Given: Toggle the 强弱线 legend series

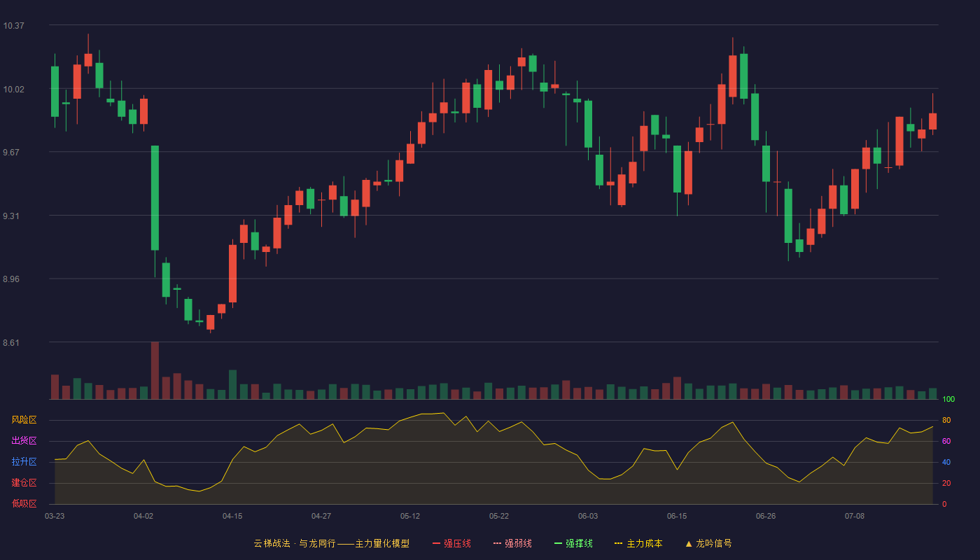Looking at the screenshot, I should pos(512,543).
